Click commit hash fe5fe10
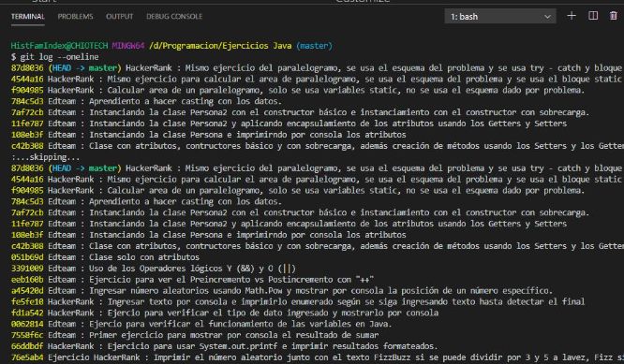Screen dimensions: 624x364 pyautogui.click(x=27, y=301)
